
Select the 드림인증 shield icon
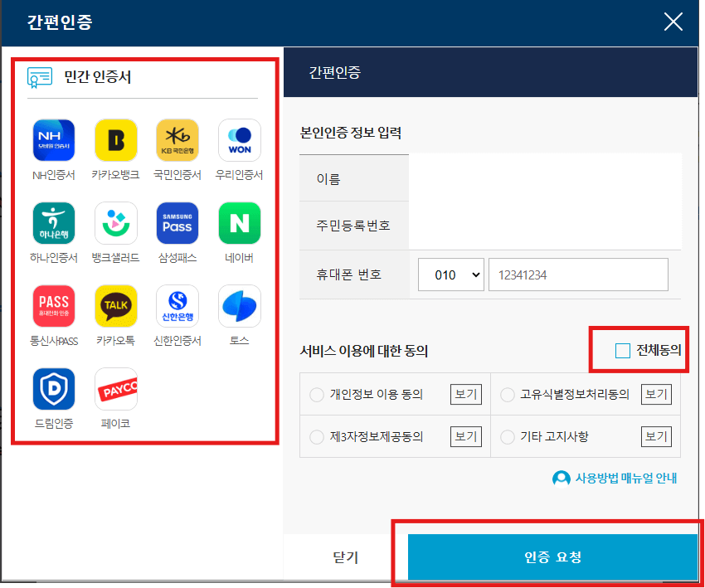point(54,389)
